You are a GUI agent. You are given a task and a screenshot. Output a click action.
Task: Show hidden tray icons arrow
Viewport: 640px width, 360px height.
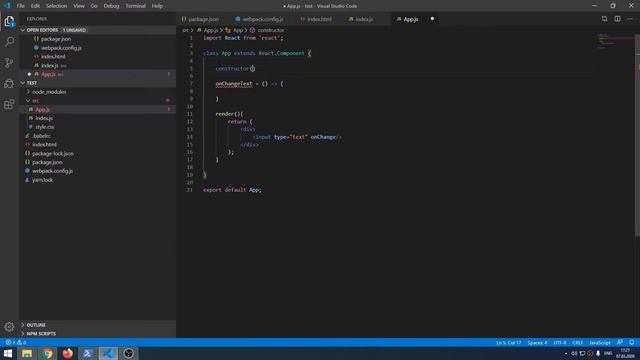pyautogui.click(x=566, y=353)
